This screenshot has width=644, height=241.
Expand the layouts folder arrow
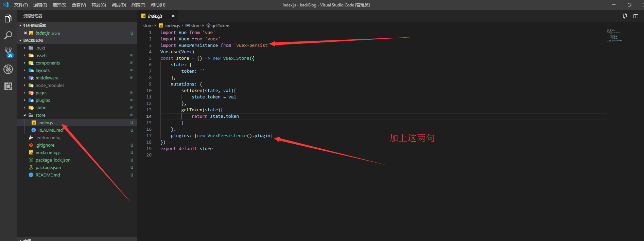coord(24,71)
